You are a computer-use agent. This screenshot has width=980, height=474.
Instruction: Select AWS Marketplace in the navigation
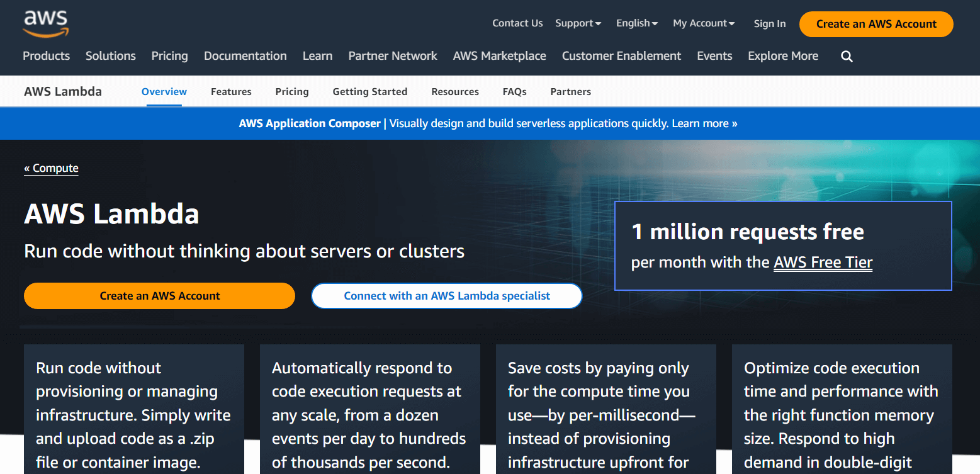coord(499,56)
